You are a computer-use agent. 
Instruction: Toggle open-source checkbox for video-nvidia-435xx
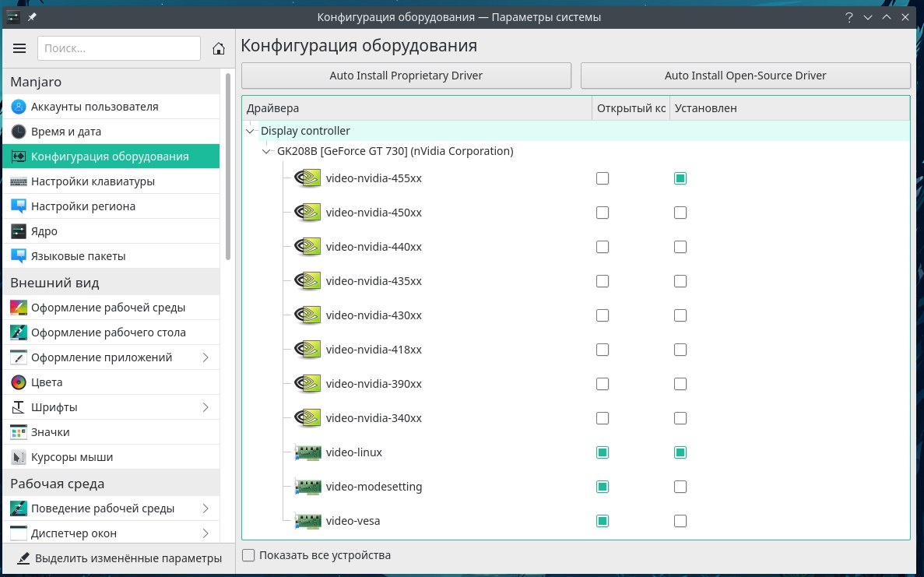point(603,281)
